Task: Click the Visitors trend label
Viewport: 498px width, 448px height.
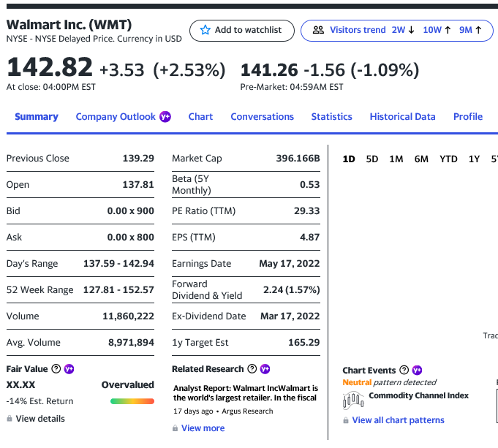Action: pos(358,30)
